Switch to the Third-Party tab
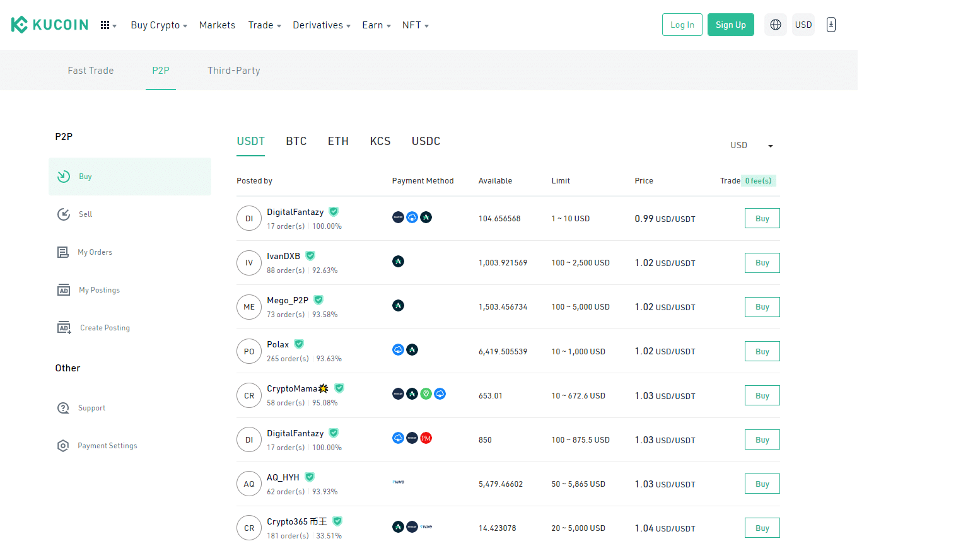This screenshot has height=546, width=980. pos(234,71)
